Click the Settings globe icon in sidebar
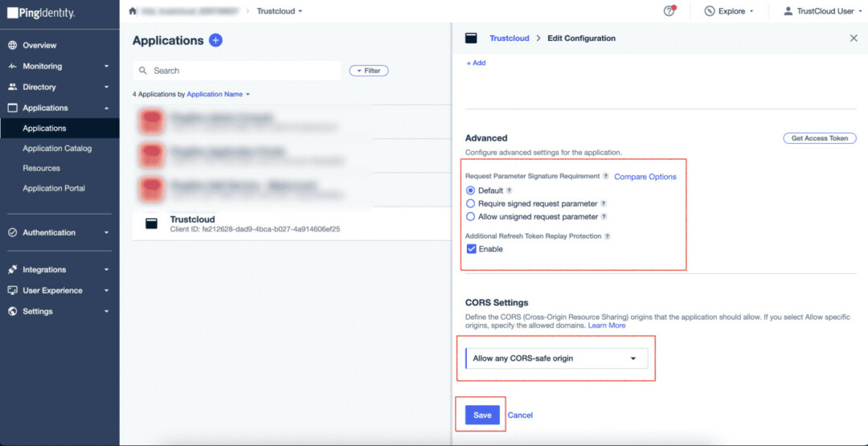This screenshot has height=446, width=868. click(12, 312)
